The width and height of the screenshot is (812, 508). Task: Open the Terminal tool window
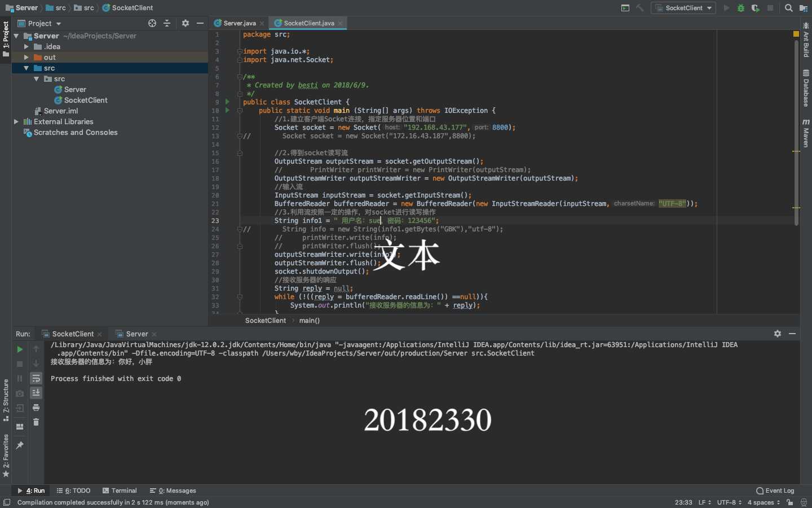(x=120, y=491)
